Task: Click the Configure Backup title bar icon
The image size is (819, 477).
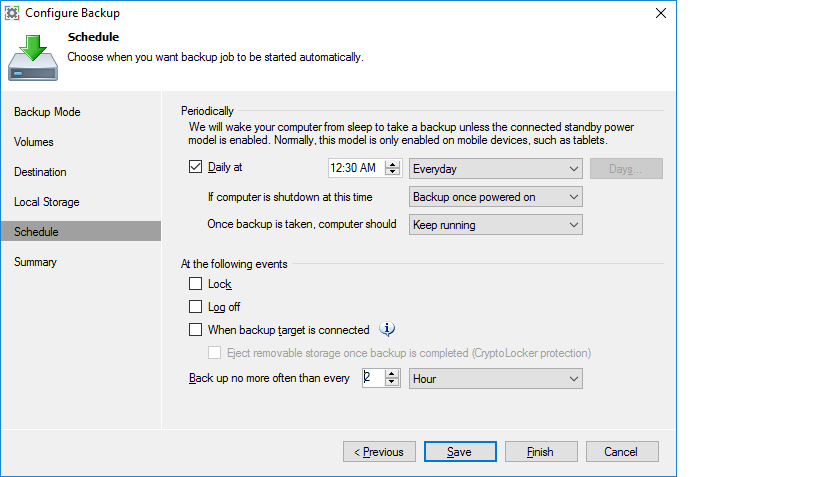Action: click(14, 13)
